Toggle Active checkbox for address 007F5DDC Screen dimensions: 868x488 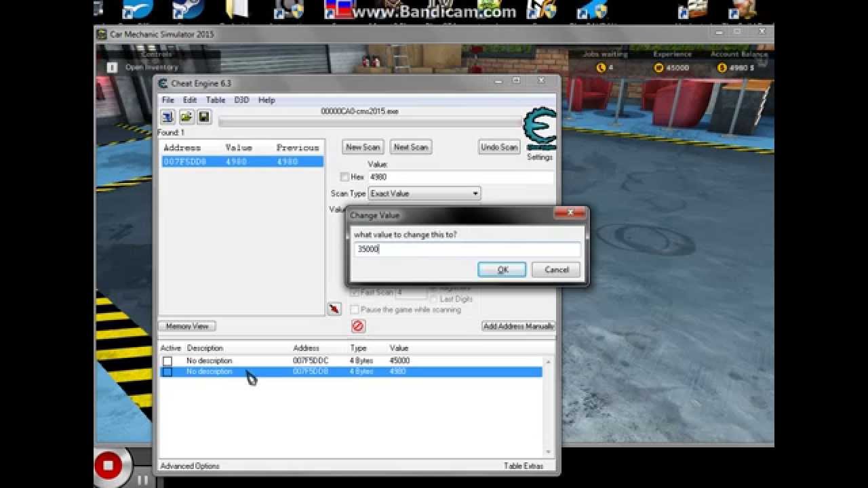point(167,361)
